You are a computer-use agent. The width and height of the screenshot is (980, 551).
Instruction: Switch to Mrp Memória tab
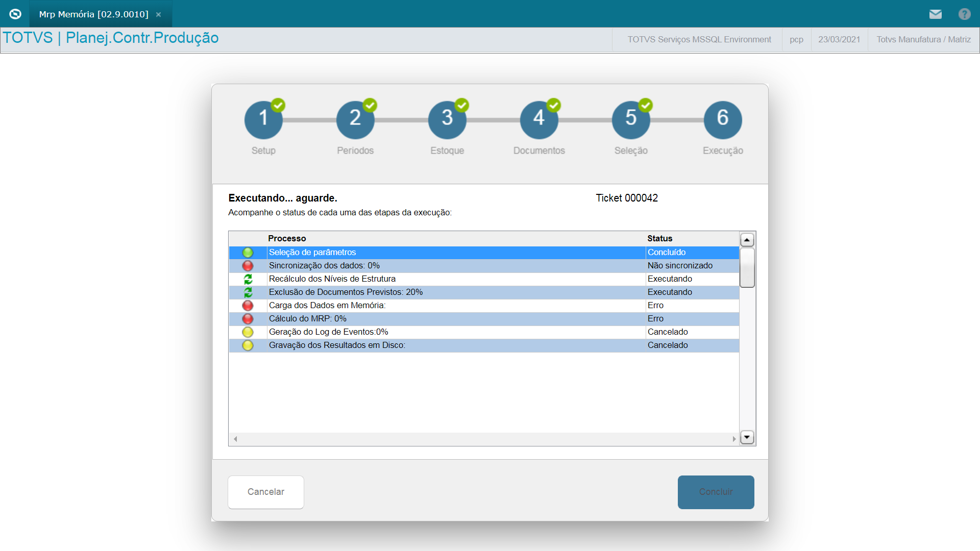point(94,14)
